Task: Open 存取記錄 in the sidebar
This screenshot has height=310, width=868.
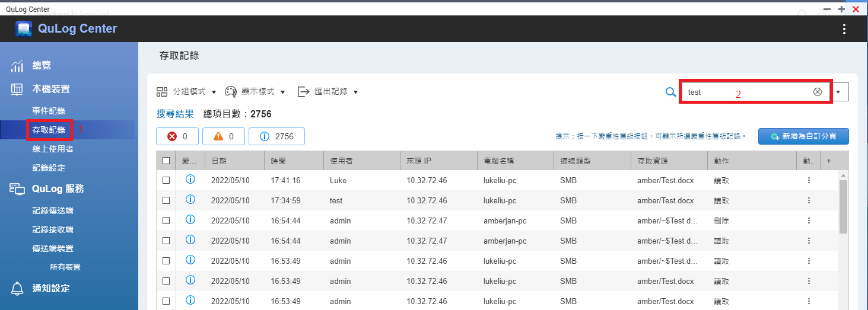Action: [49, 130]
